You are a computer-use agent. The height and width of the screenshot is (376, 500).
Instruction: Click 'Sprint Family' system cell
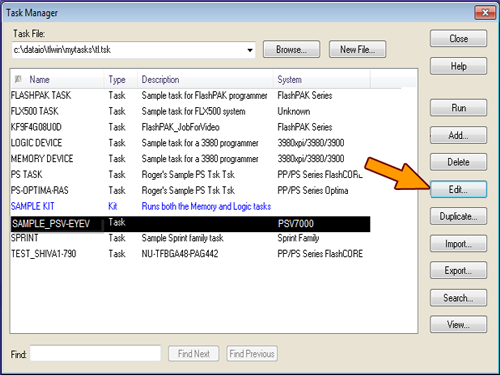tap(298, 238)
